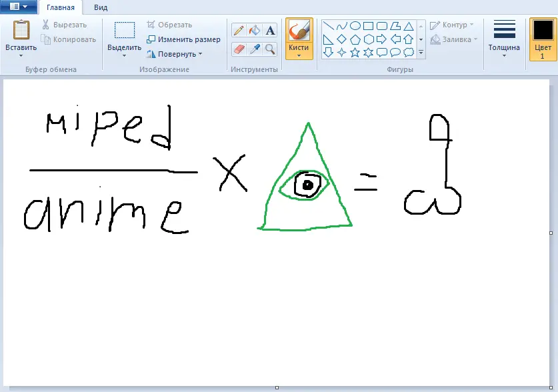Click the Обрезать crop button
The width and height of the screenshot is (558, 392).
(170, 25)
